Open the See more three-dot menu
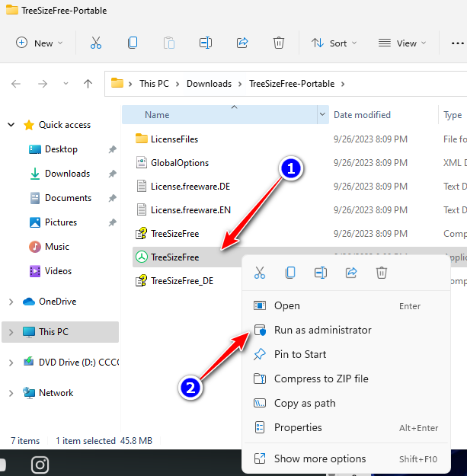This screenshot has height=476, width=467. click(x=457, y=43)
